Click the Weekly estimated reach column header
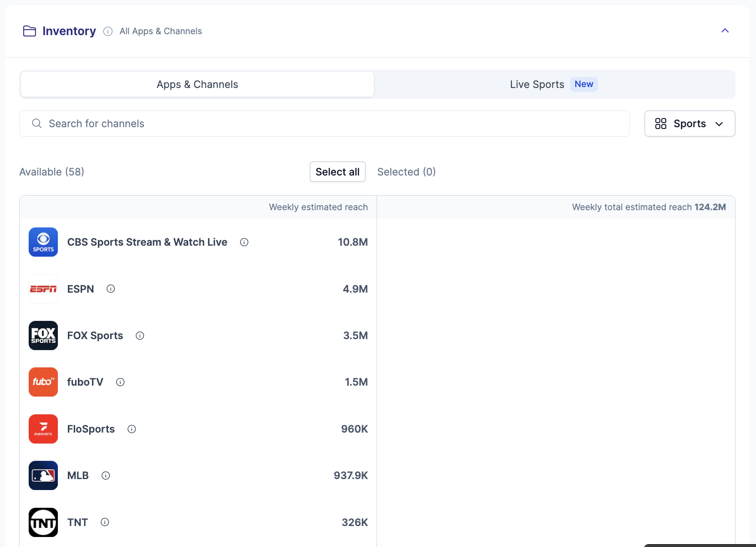The width and height of the screenshot is (756, 547). pos(318,207)
